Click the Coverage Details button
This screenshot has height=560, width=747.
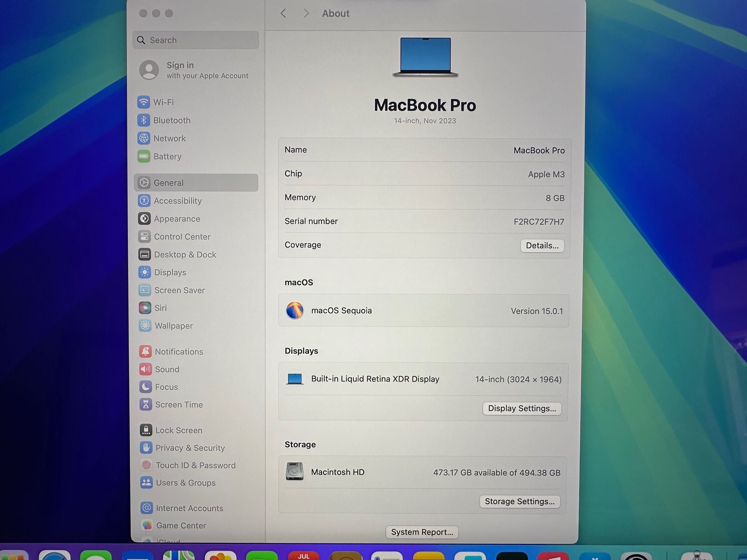coord(542,246)
